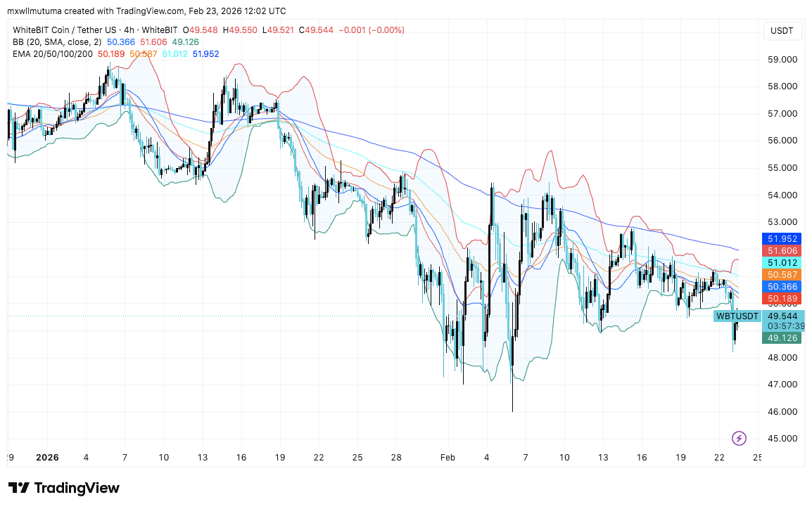Click the green 49.126 lower band price tag
This screenshot has width=812, height=509.
782,338
